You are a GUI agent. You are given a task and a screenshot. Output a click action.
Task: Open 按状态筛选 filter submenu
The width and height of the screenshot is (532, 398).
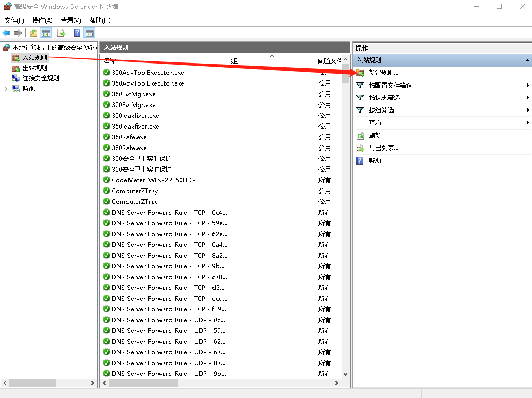click(x=384, y=98)
